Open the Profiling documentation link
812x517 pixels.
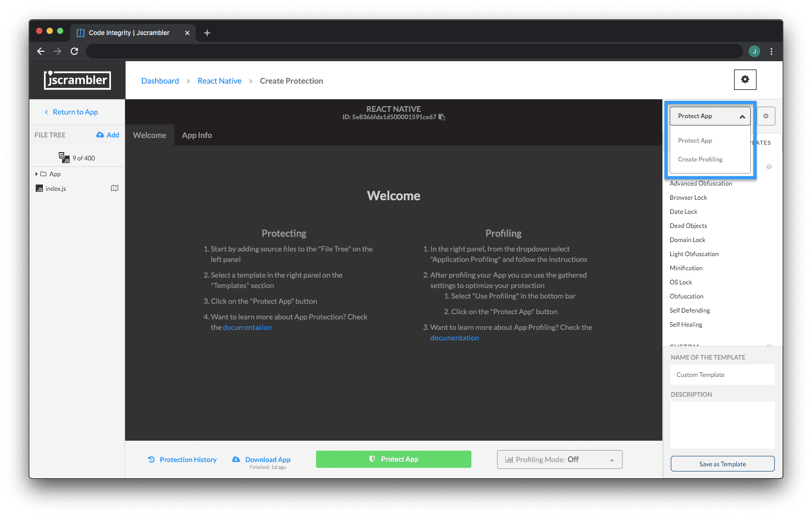tap(455, 338)
